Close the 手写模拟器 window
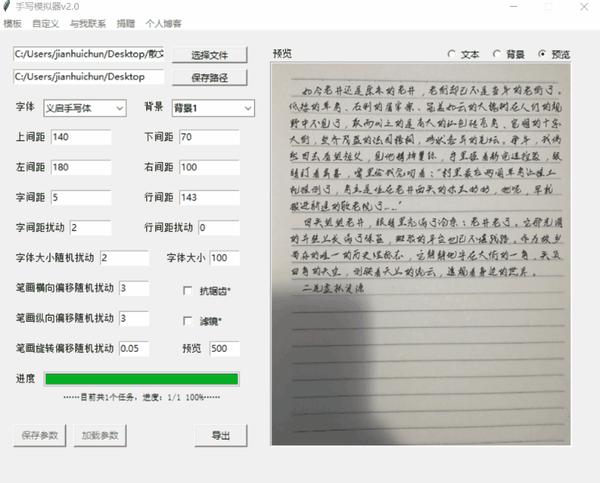Screen dimensions: 600x483 584,7
